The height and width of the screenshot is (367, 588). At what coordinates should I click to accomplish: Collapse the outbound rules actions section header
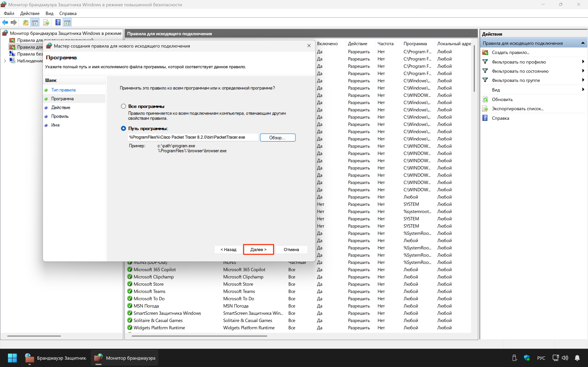(583, 43)
